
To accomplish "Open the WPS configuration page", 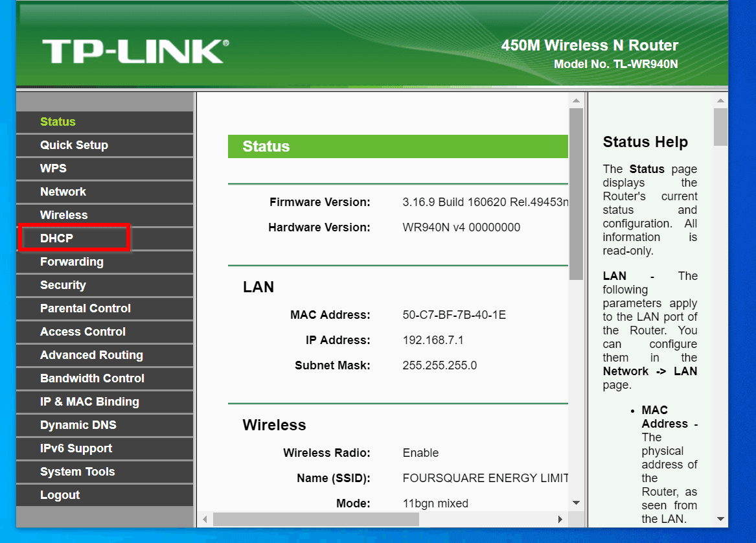I will pyautogui.click(x=53, y=168).
